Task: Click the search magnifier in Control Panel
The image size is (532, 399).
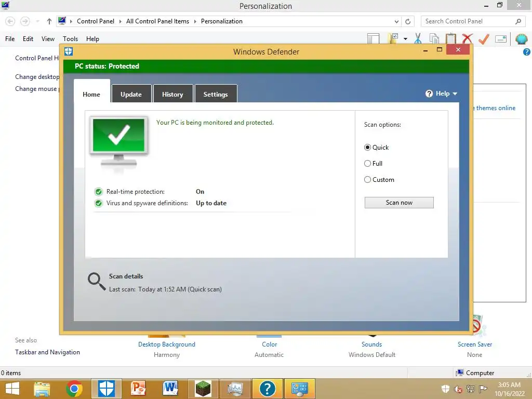Action: coord(518,21)
